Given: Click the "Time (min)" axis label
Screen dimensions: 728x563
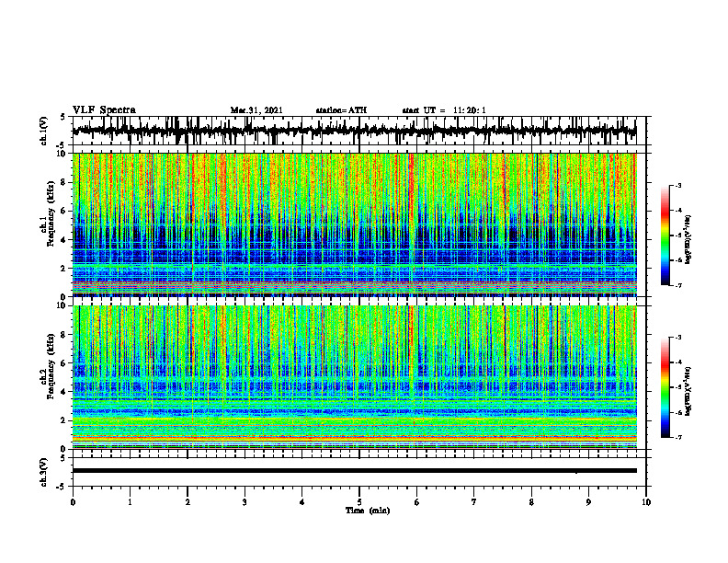Looking at the screenshot, I should [368, 511].
